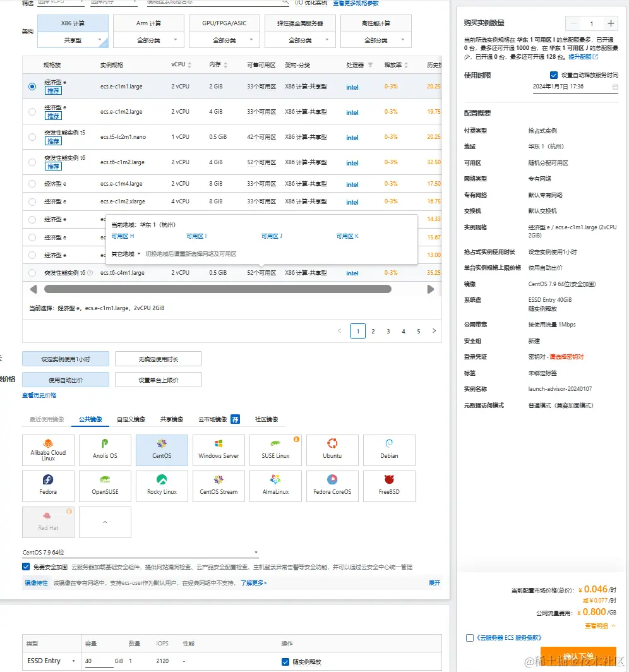Choose the FreeBSD image tile
629x672 pixels.
tap(389, 486)
